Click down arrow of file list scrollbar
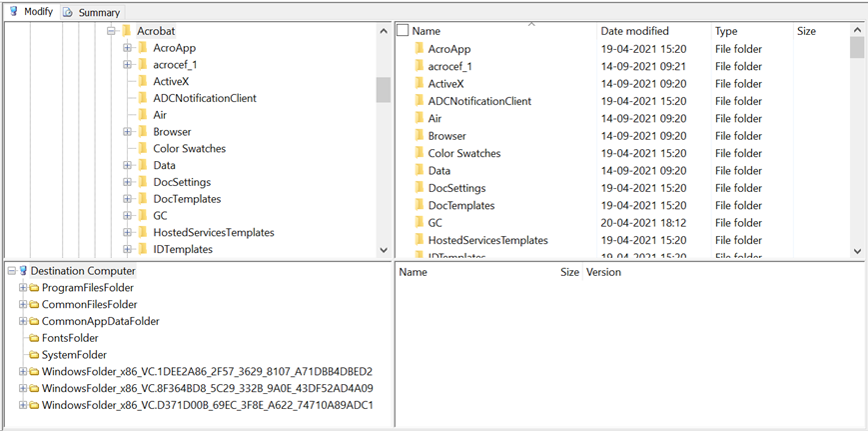 (x=857, y=250)
